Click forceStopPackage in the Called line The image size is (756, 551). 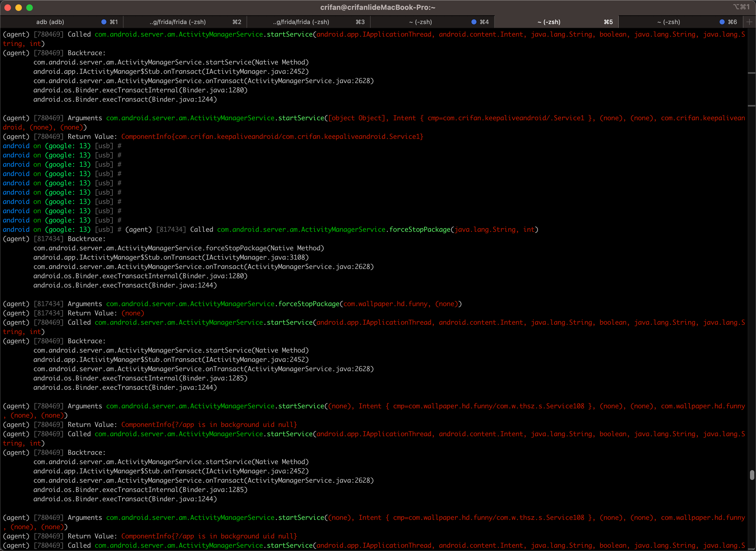pos(420,230)
